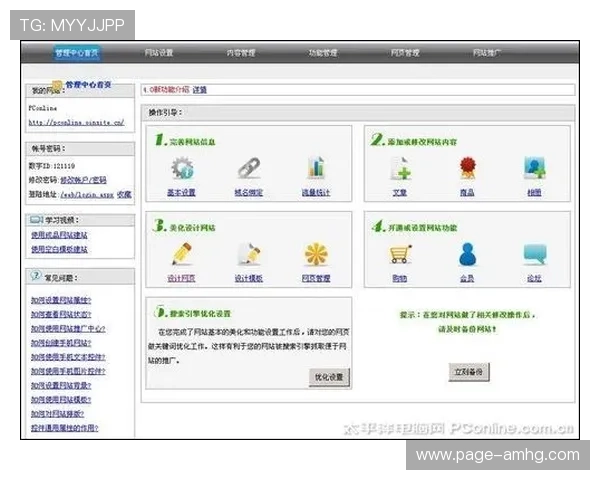Screen dimensions: 600x480
Task: Click the 网页管理 link under step 3
Action: click(316, 278)
